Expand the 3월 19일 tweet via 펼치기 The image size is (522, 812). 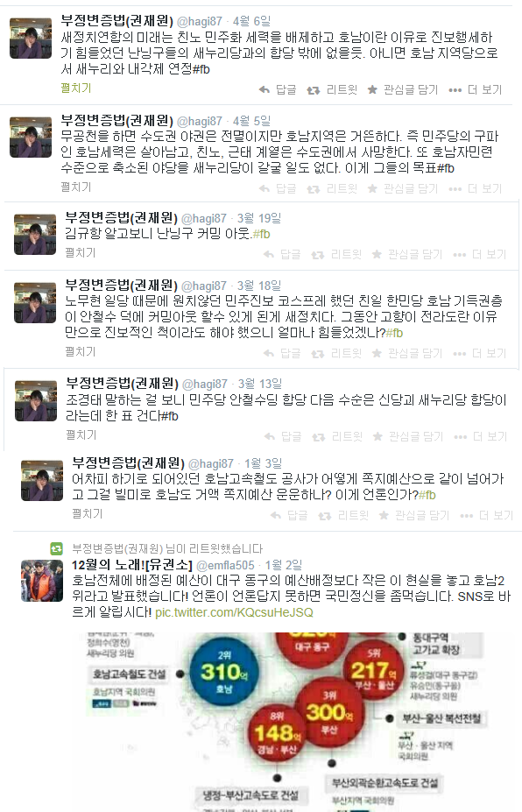pyautogui.click(x=81, y=253)
